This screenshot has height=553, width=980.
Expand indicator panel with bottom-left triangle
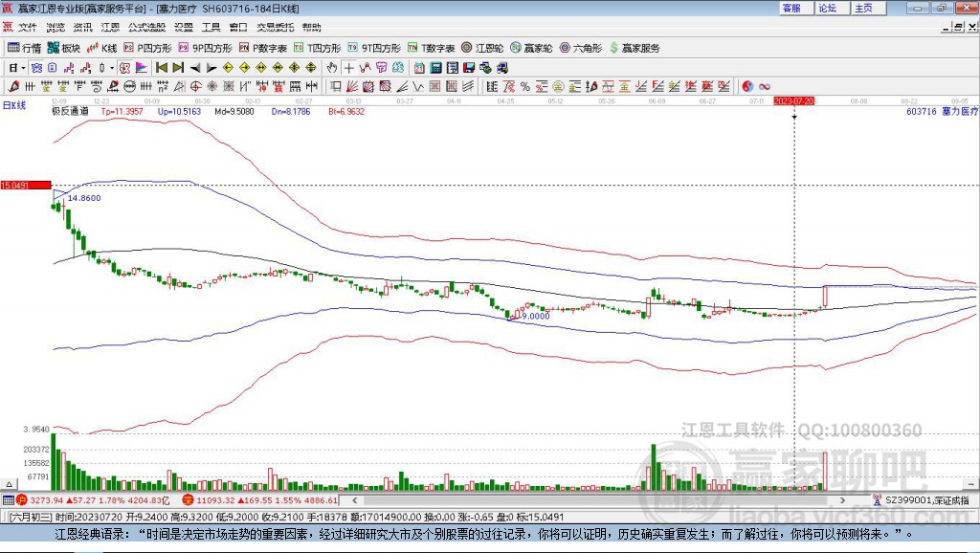(9, 484)
